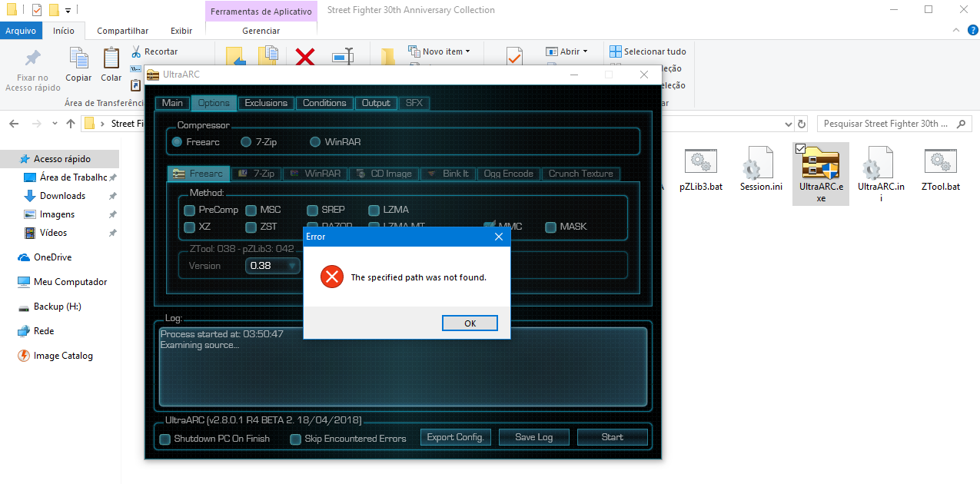
Task: Select the Ogg Encode sub-tab
Action: [x=509, y=174]
